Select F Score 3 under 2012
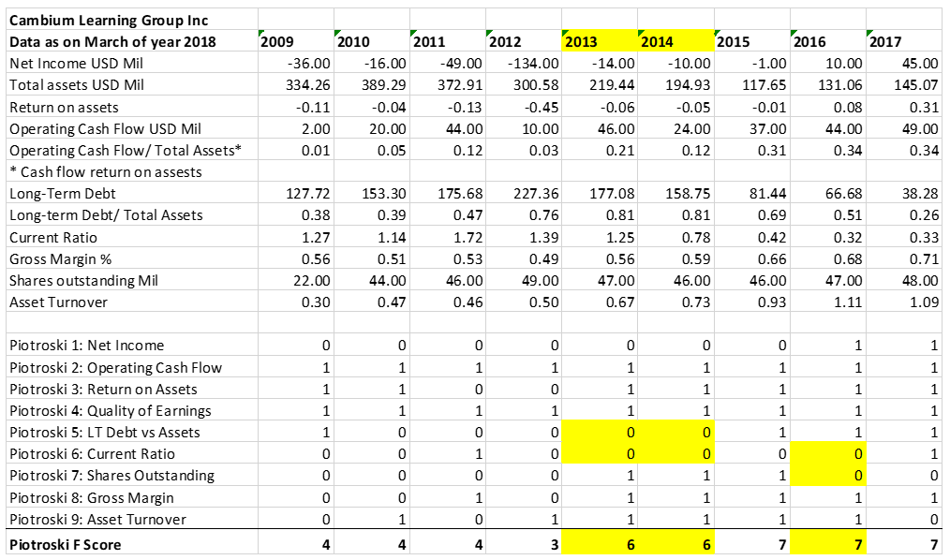Screen dimensions: 950x560 524,543
